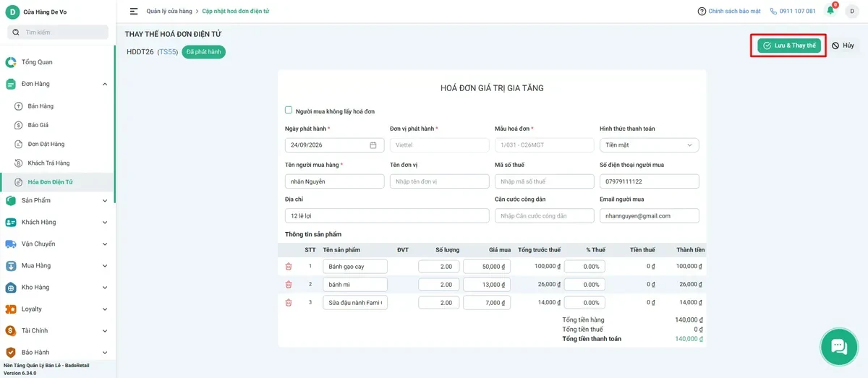
Task: Collapse the Đơn Hàng menu chevron
Action: [x=105, y=84]
